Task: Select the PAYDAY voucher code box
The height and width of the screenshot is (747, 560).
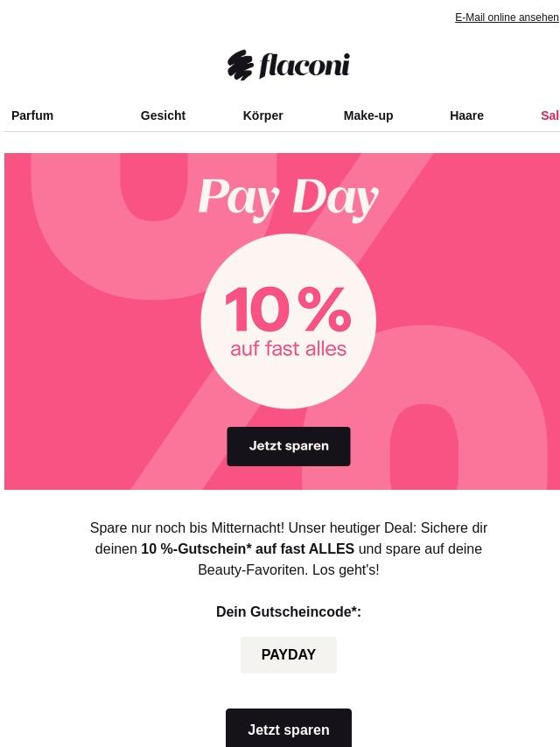Action: click(289, 654)
